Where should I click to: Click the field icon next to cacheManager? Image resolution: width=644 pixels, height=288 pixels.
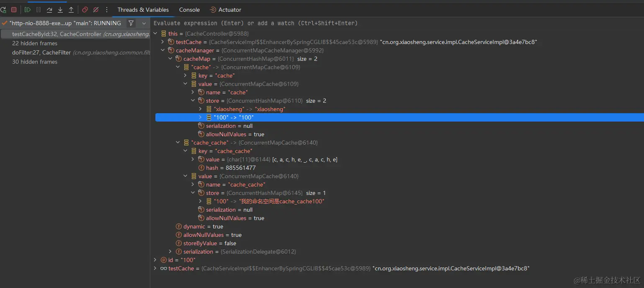pyautogui.click(x=171, y=50)
